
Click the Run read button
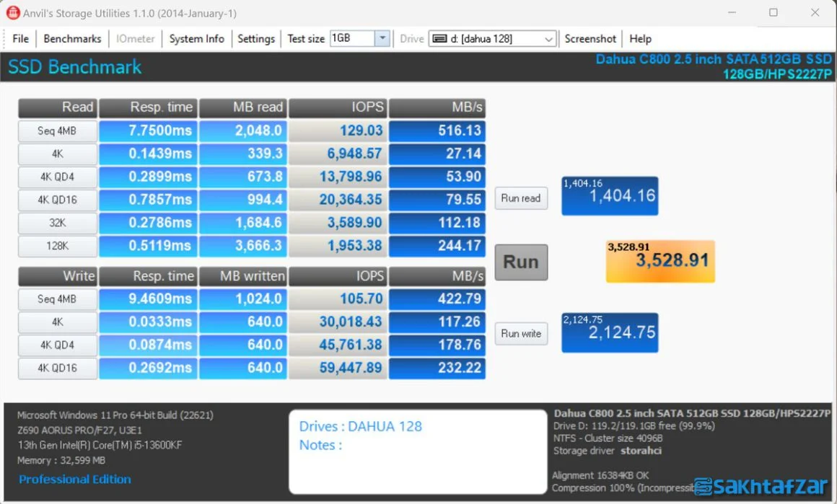click(521, 198)
